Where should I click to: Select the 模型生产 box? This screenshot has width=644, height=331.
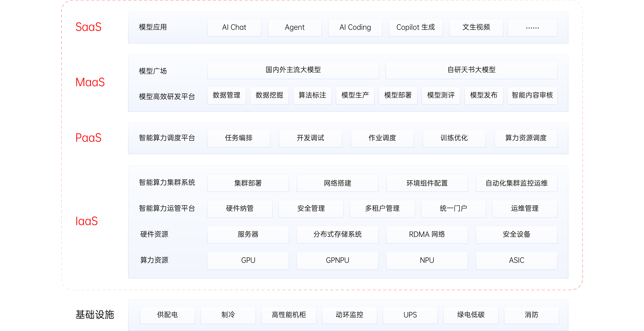point(355,96)
